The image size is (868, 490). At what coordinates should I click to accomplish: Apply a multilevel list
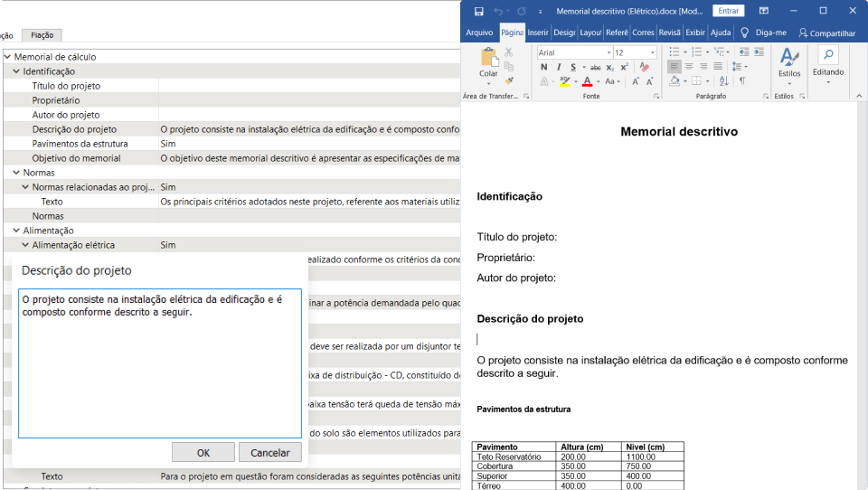coord(719,52)
